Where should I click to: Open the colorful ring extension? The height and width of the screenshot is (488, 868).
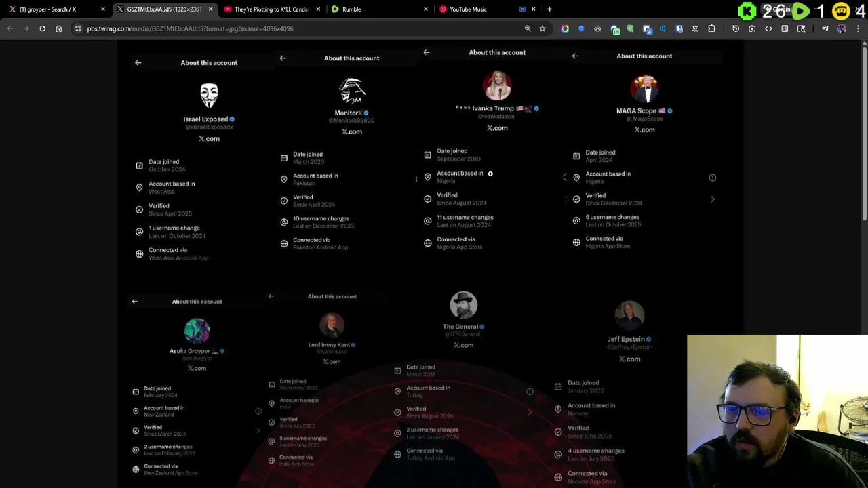point(565,28)
